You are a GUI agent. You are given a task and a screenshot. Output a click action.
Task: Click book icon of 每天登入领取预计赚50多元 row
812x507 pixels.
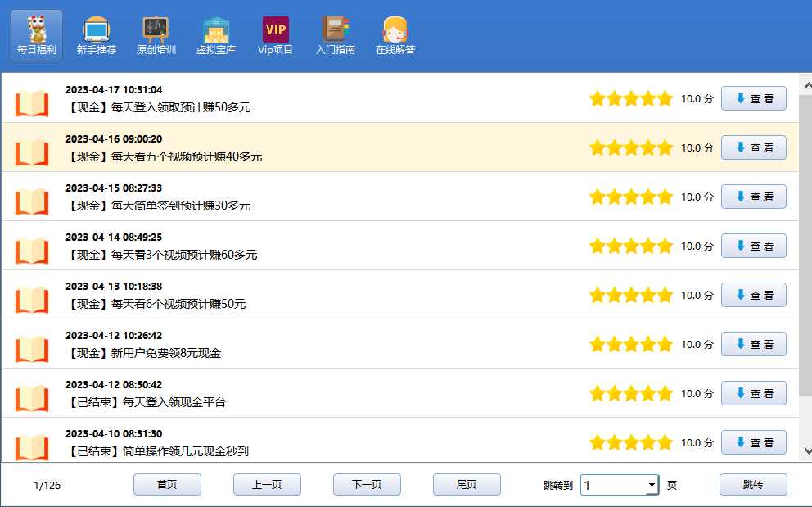click(32, 103)
